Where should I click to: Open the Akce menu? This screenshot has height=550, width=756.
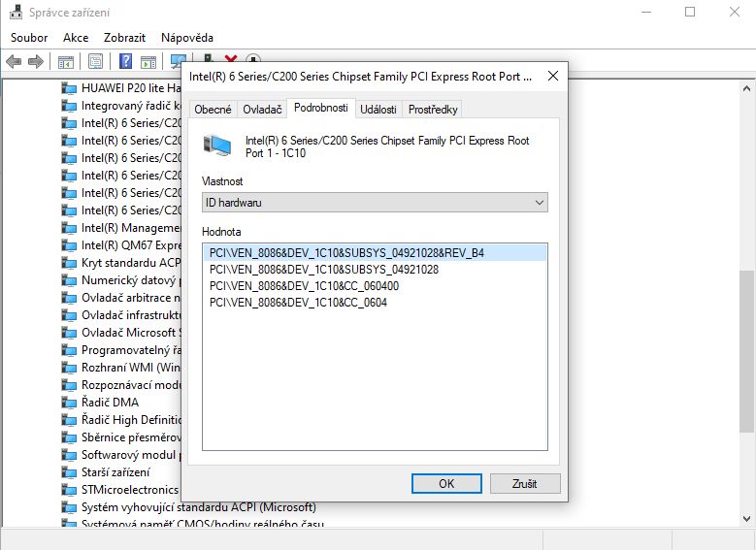(x=76, y=38)
